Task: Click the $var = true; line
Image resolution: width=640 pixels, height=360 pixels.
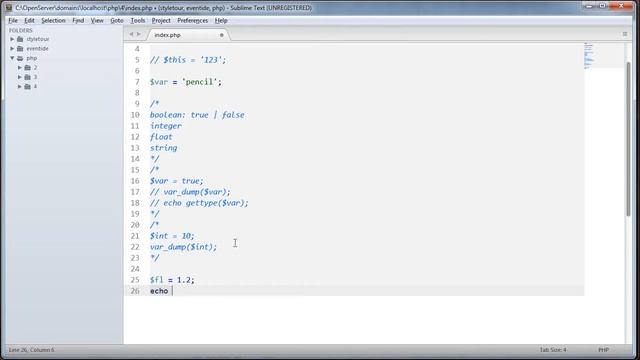Action: (x=176, y=181)
